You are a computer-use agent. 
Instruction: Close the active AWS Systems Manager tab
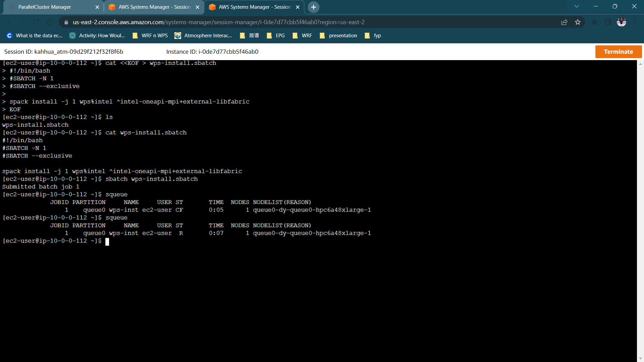[x=298, y=7]
